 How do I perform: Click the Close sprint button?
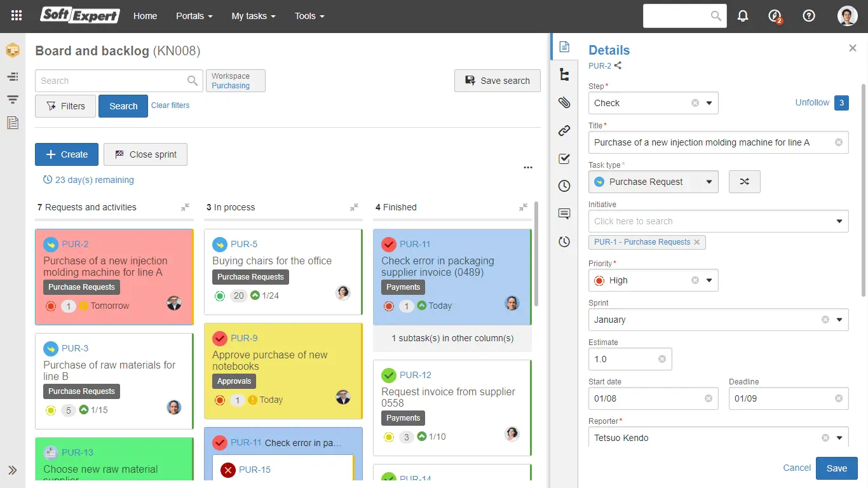coord(146,154)
